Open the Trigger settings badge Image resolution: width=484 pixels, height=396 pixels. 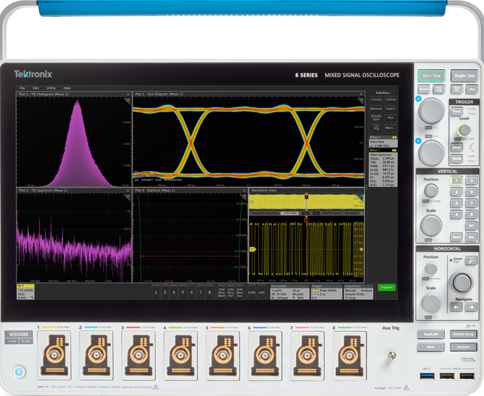[x=326, y=292]
